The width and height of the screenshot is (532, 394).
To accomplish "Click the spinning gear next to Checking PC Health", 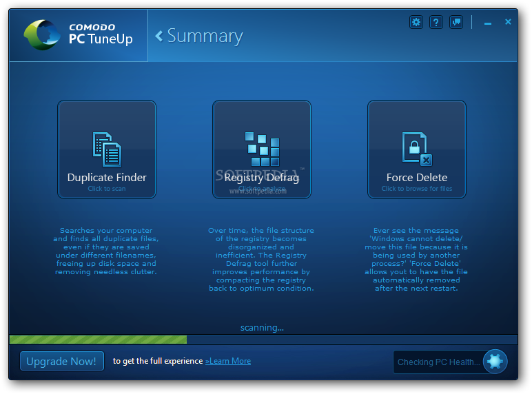I will click(x=495, y=362).
